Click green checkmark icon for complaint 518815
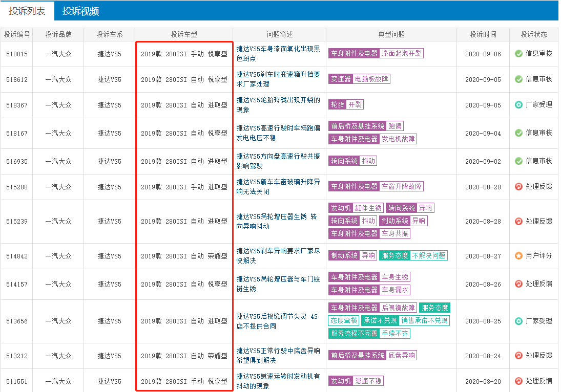 click(518, 54)
